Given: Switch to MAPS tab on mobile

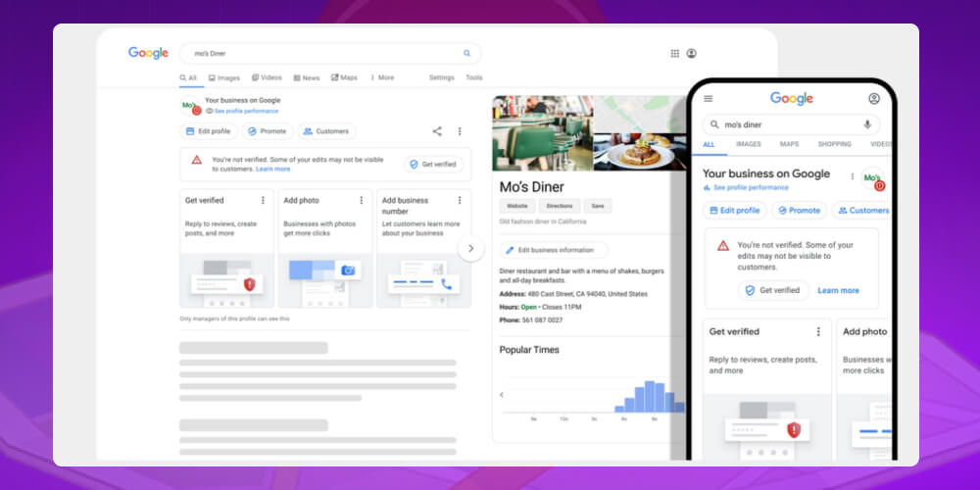Looking at the screenshot, I should [x=789, y=144].
